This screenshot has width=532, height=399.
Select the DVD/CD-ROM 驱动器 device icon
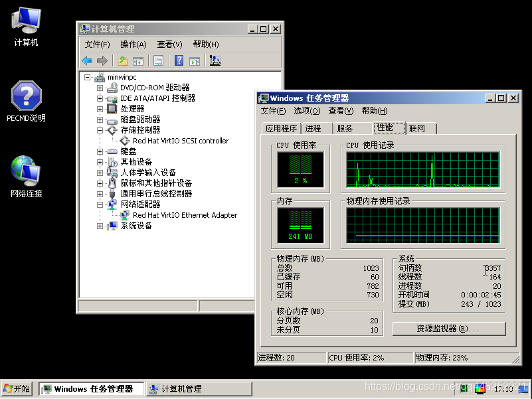[x=112, y=88]
